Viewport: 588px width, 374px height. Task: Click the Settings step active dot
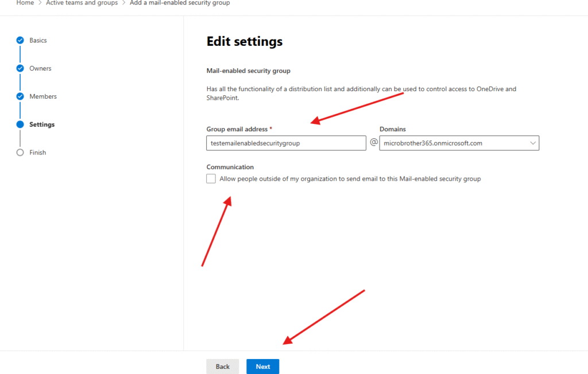coord(20,124)
